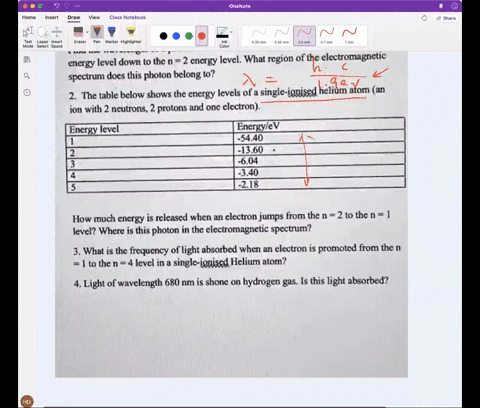Select the Pen tool
The height and width of the screenshot is (408, 480).
coord(97,35)
